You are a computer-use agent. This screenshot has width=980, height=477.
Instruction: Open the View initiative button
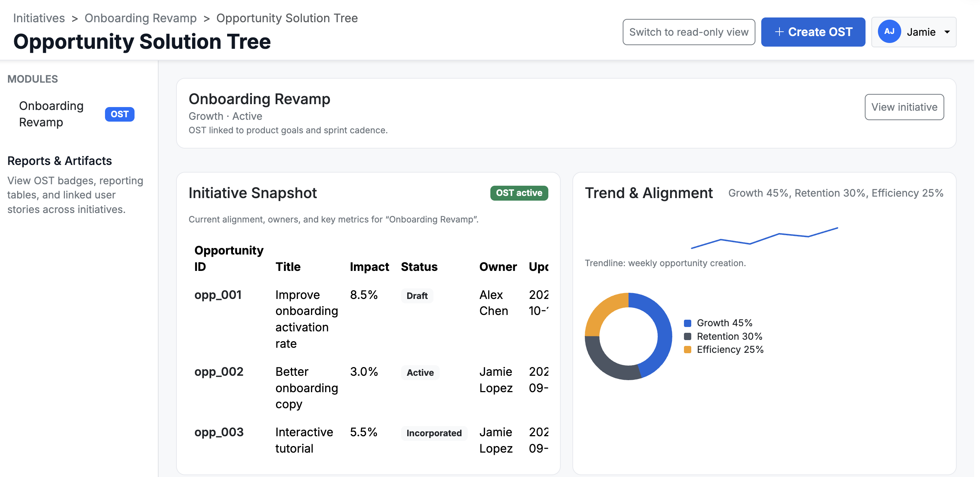pos(903,107)
